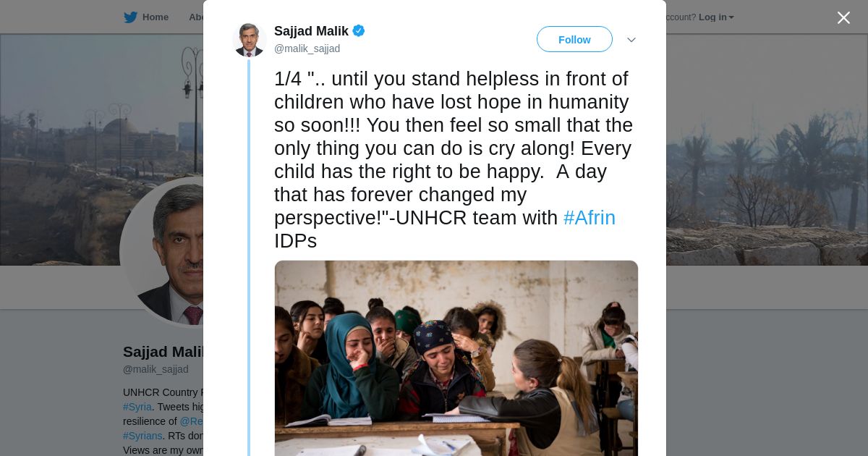View the classroom photo in the tweet
868x456 pixels.
coord(456,358)
